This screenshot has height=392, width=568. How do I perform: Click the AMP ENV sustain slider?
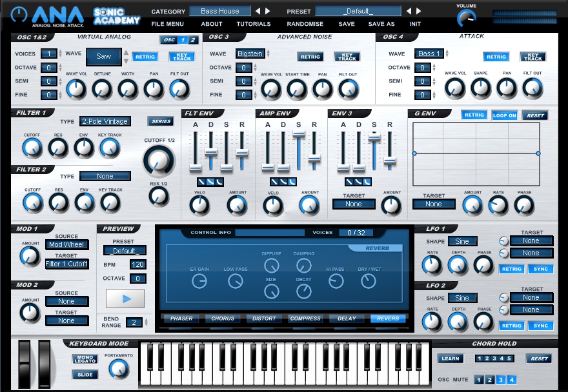(298, 134)
